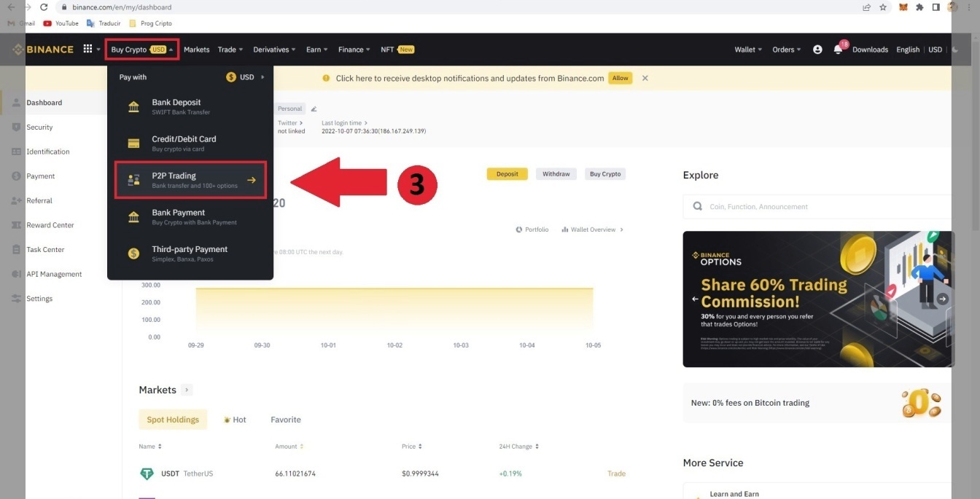
Task: Toggle dark mode moon icon
Action: 956,50
